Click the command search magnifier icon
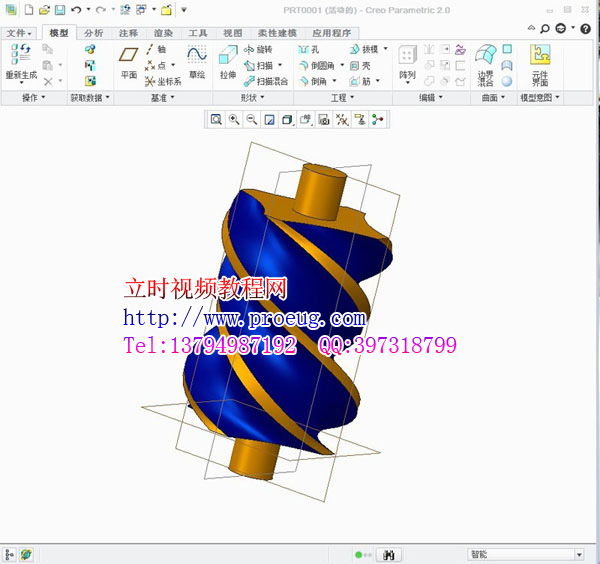This screenshot has width=600, height=564. 545,29
